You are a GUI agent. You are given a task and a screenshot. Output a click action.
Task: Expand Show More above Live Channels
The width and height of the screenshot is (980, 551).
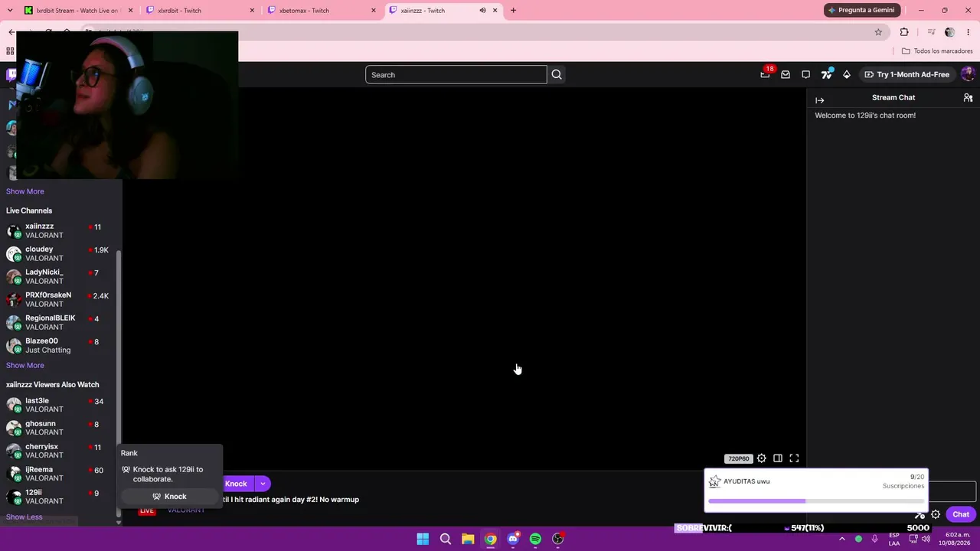[x=25, y=191]
